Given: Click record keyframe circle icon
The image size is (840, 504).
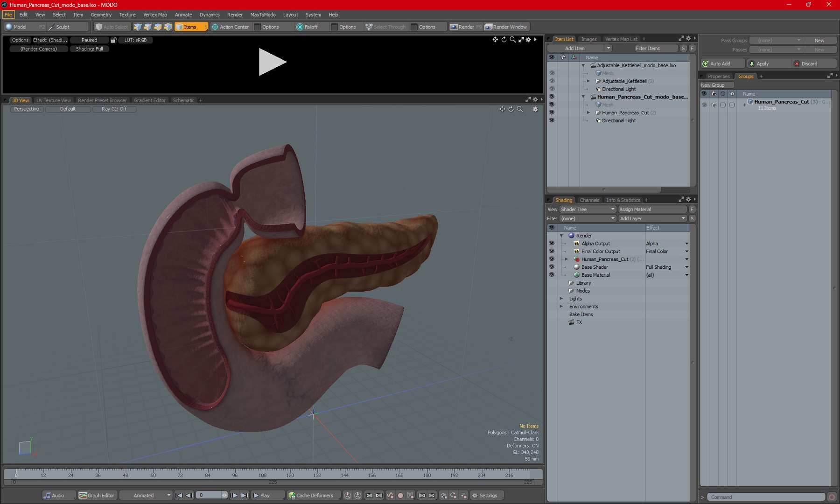Looking at the screenshot, I should 400,496.
